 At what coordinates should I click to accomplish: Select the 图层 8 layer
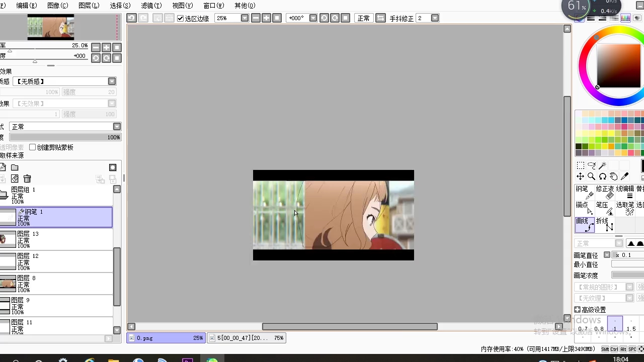56,284
